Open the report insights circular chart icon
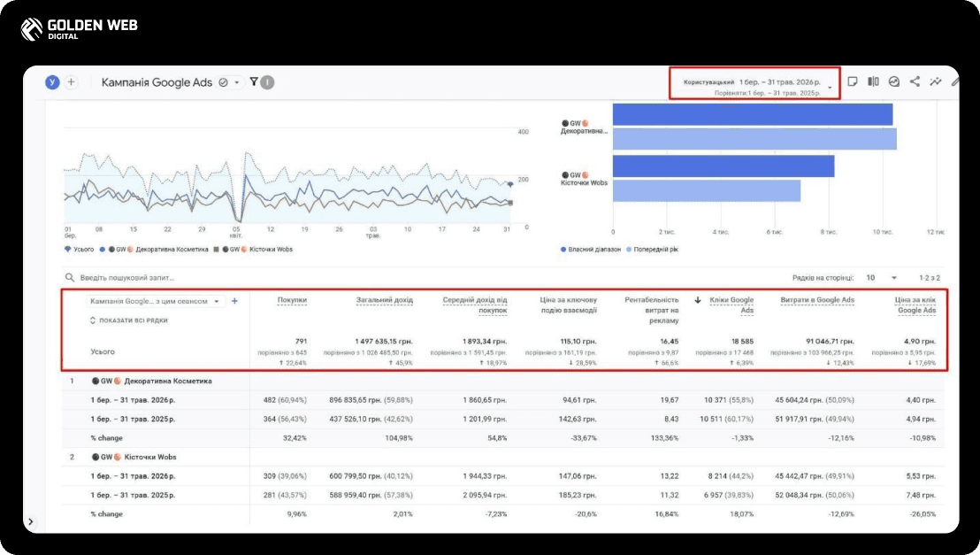The width and height of the screenshot is (980, 555). point(894,81)
